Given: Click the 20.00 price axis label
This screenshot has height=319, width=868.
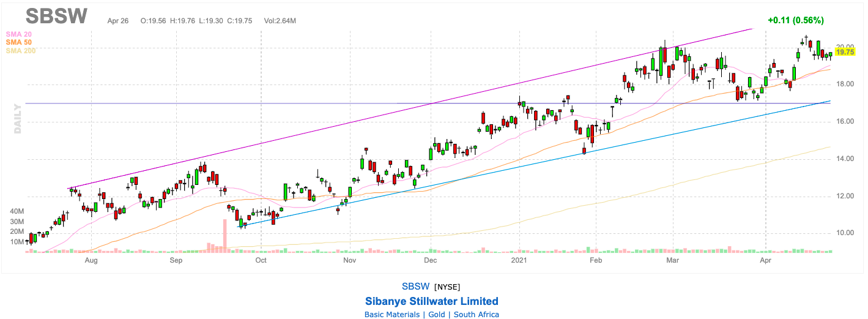Looking at the screenshot, I should click(845, 47).
